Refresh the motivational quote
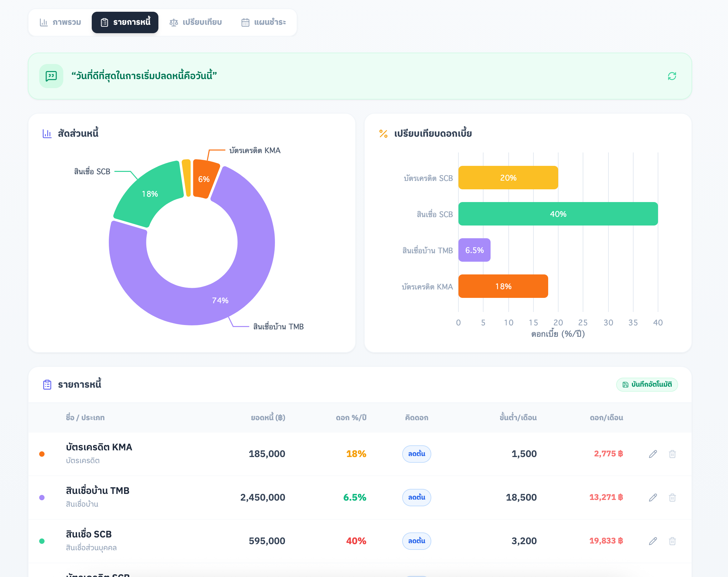The image size is (728, 577). click(672, 76)
